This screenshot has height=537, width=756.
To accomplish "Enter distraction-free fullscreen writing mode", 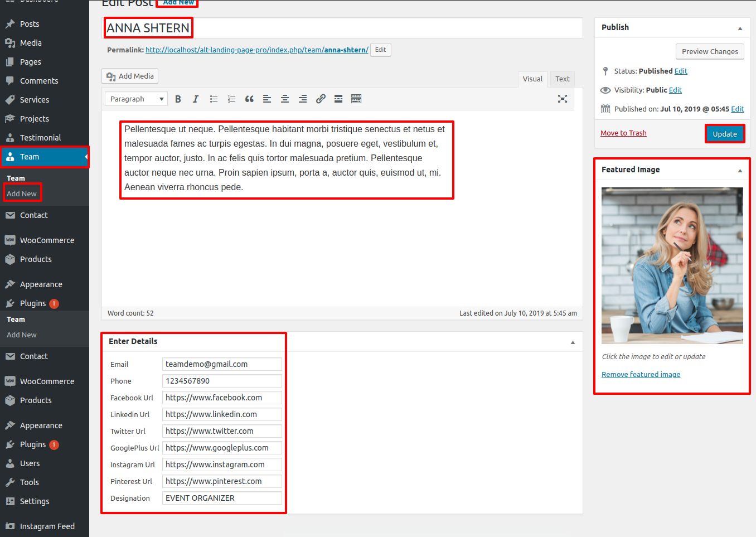I will click(563, 99).
